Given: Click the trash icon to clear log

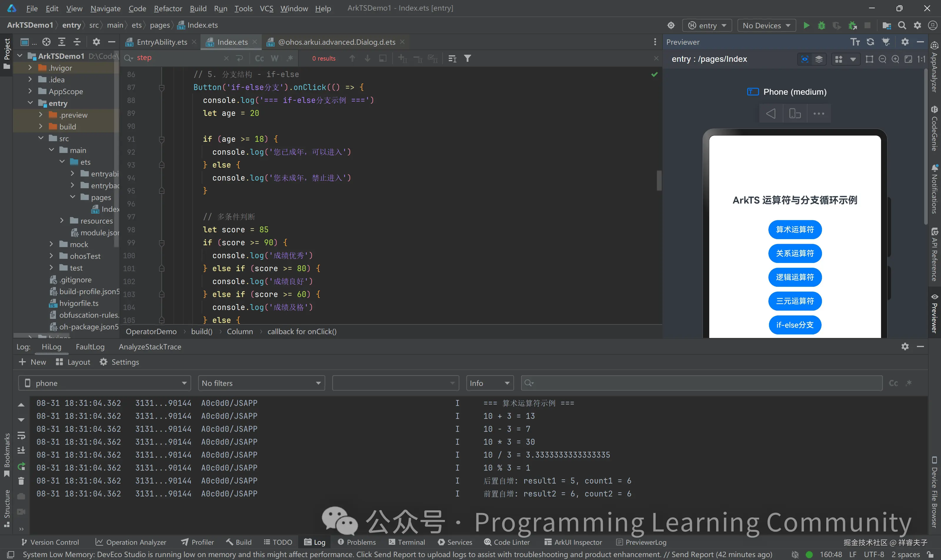Looking at the screenshot, I should pos(21,481).
